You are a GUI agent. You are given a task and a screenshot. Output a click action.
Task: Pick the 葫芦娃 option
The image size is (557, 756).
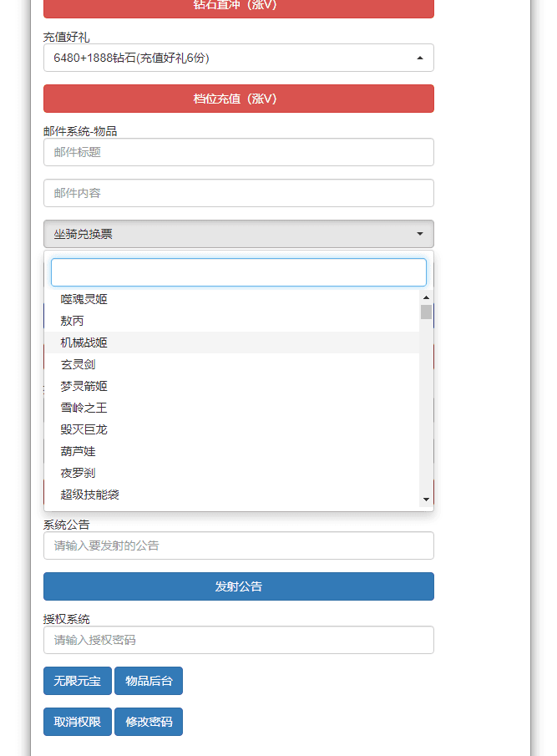click(78, 451)
